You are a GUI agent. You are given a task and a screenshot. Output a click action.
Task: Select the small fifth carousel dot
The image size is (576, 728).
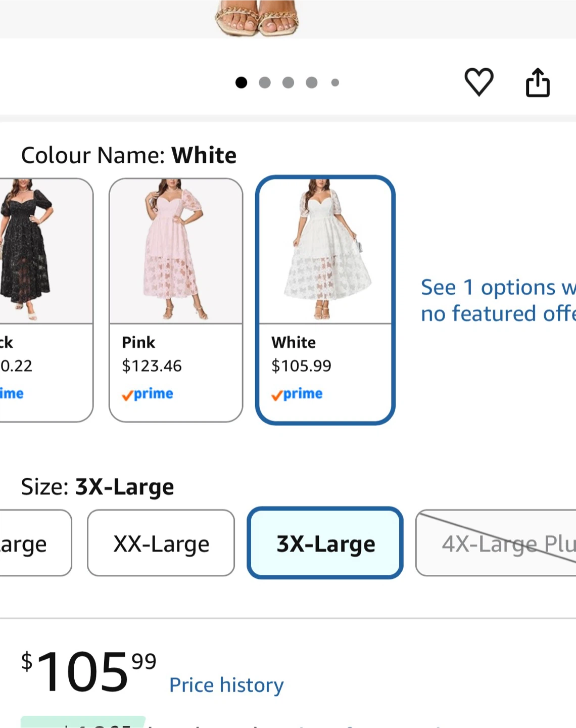(x=335, y=82)
